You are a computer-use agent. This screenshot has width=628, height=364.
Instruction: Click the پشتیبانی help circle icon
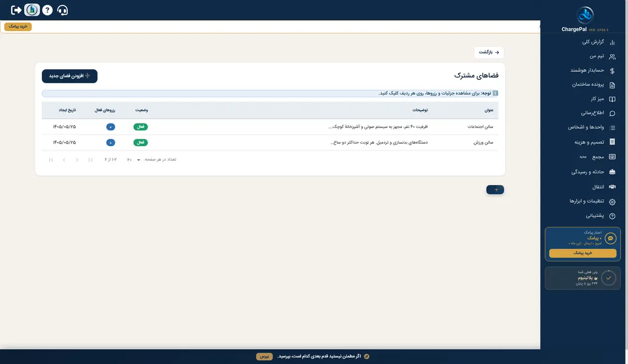coord(612,216)
